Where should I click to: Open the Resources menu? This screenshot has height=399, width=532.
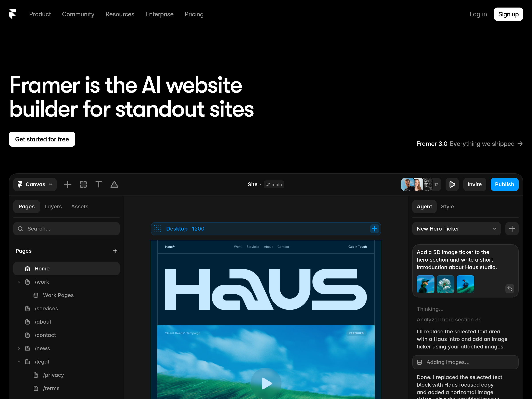[120, 14]
